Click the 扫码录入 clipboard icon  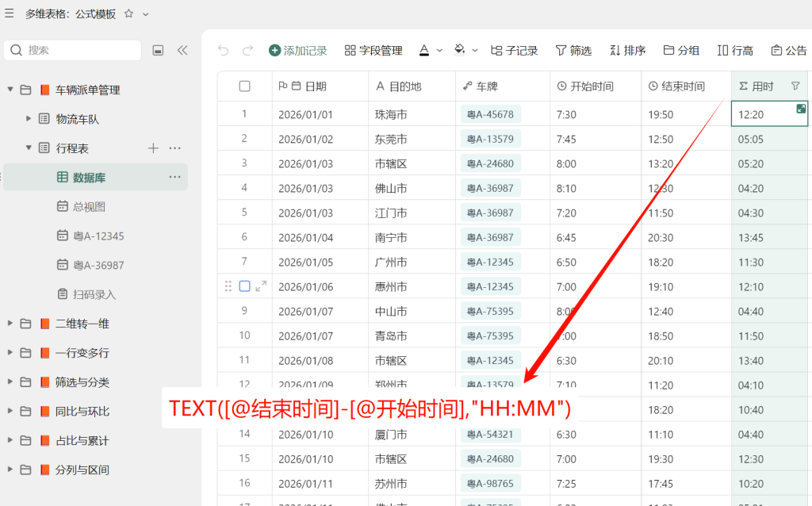62,293
